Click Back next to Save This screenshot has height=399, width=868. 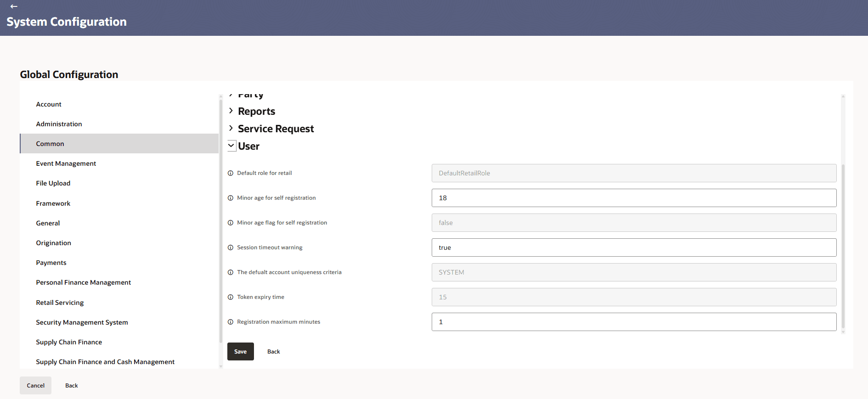coord(274,352)
